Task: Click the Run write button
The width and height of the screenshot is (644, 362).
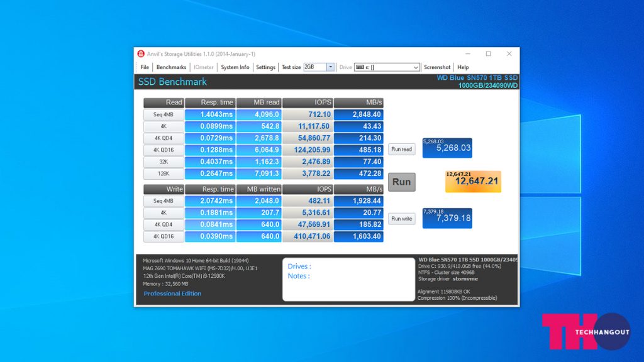Action: point(402,219)
